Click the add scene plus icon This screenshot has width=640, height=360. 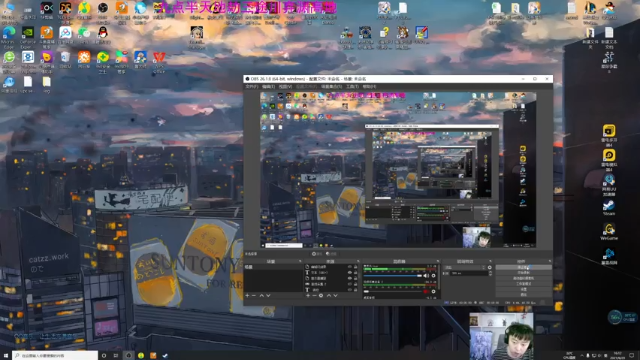[247, 296]
